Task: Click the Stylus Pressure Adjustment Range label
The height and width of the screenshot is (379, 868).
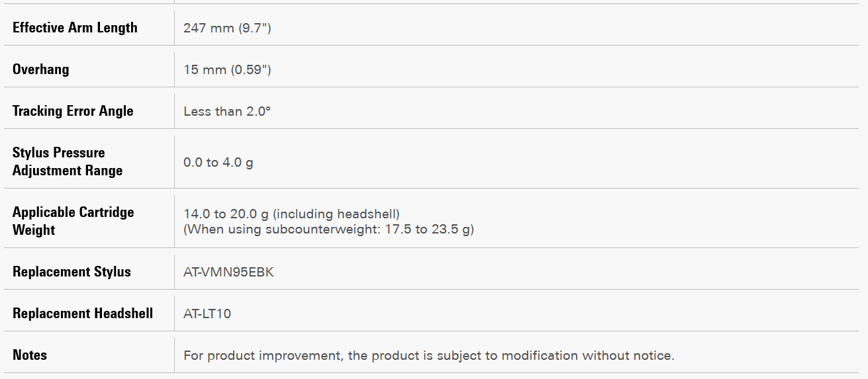Action: [x=68, y=161]
